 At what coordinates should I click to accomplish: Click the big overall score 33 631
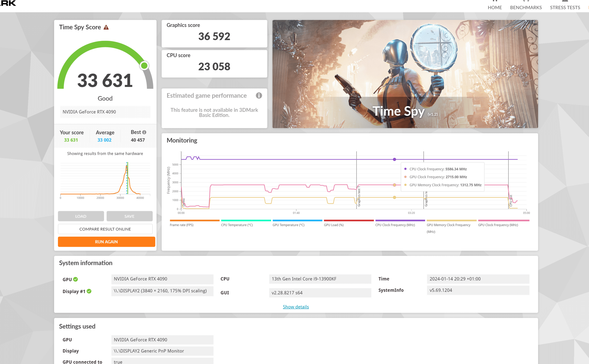tap(105, 80)
